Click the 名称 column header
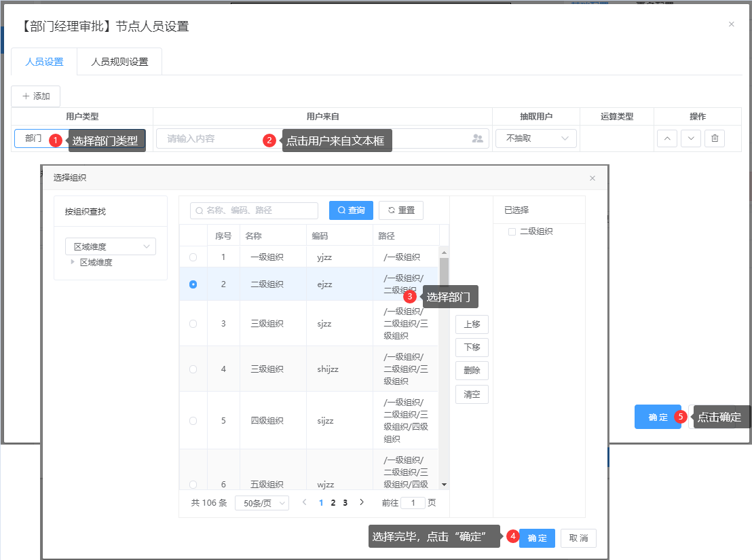 pyautogui.click(x=274, y=236)
